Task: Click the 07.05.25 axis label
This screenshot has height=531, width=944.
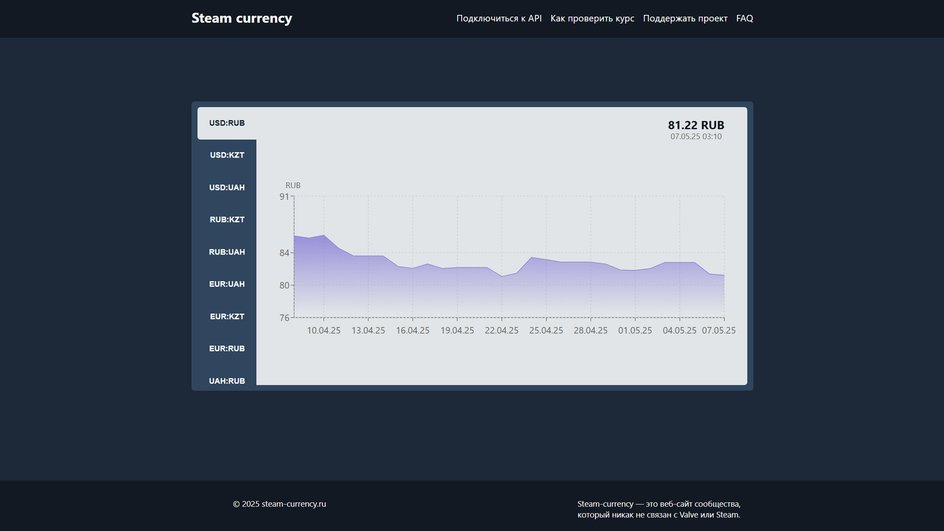Action: [718, 331]
